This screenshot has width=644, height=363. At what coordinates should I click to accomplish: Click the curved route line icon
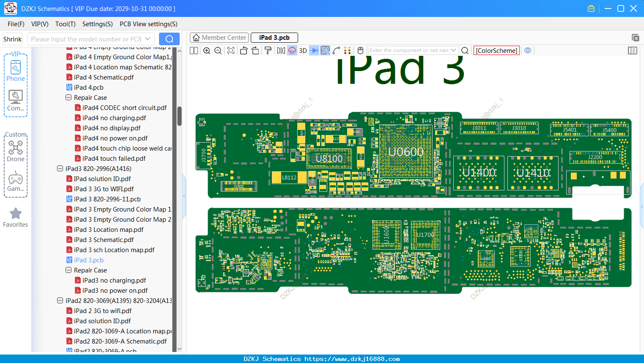337,50
